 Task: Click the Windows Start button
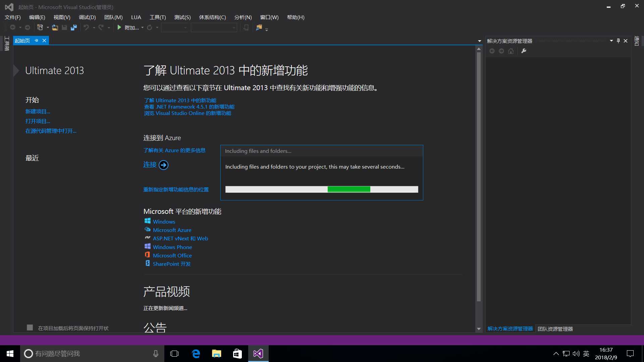click(x=10, y=354)
